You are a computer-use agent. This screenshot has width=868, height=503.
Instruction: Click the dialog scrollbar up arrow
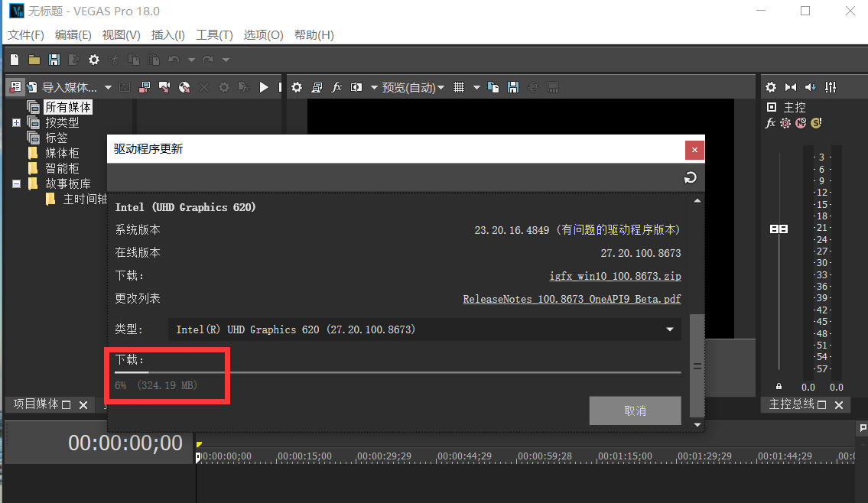click(697, 201)
